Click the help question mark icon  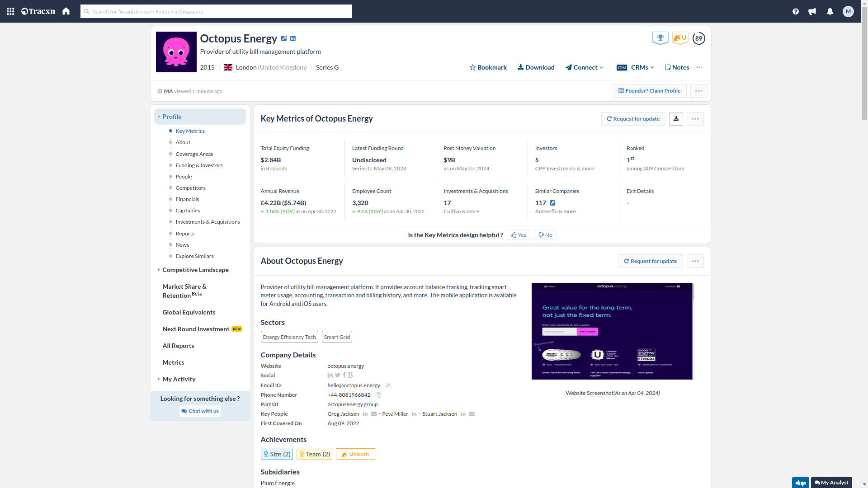click(796, 11)
